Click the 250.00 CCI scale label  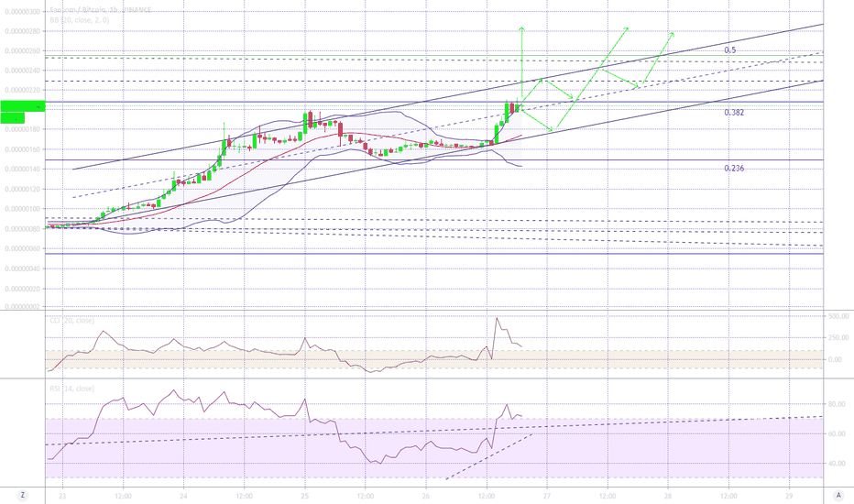[x=838, y=338]
